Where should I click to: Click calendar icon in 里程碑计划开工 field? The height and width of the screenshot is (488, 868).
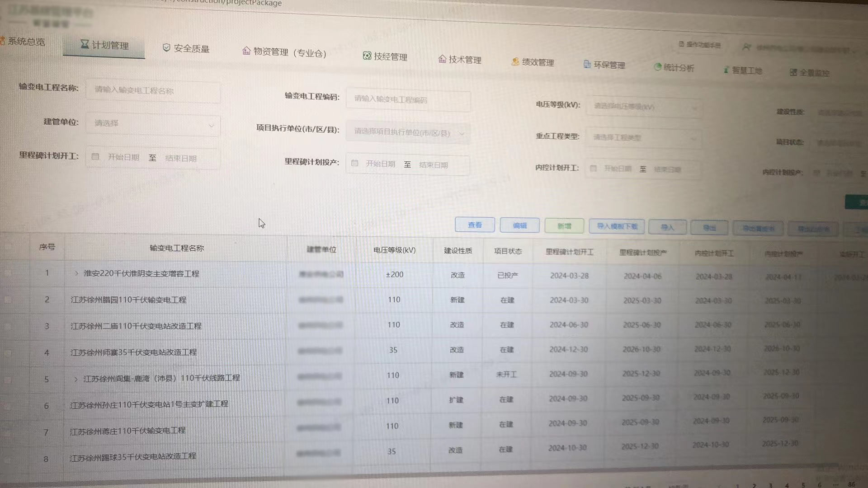(95, 156)
